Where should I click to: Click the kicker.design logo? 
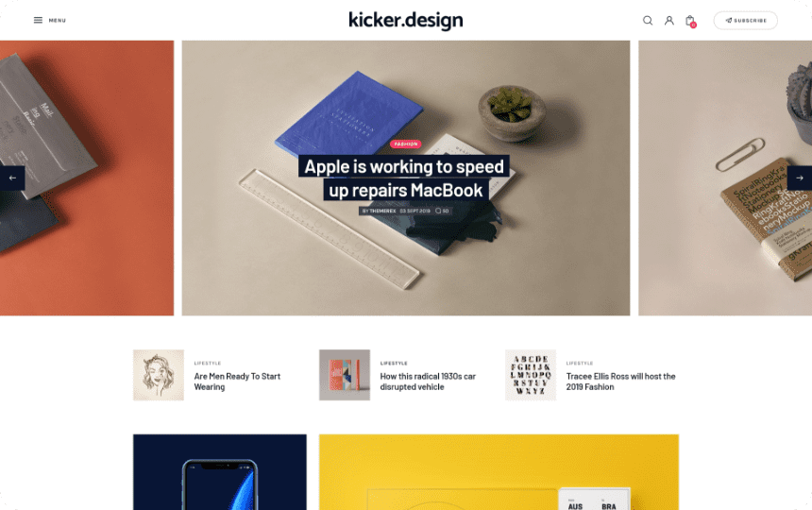point(405,20)
